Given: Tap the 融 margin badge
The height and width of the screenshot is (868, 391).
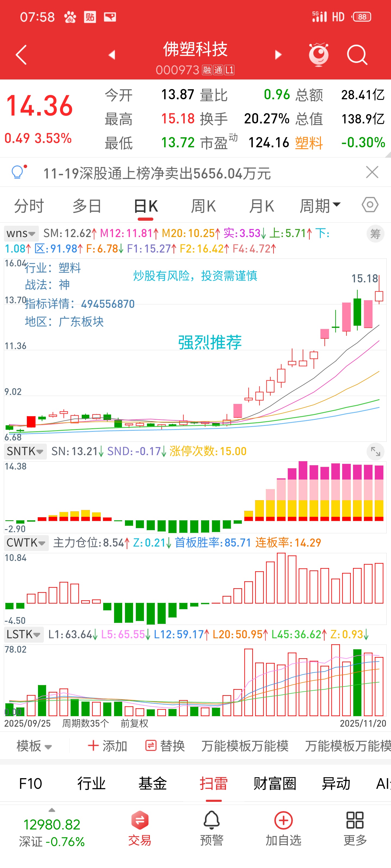Looking at the screenshot, I should [x=207, y=70].
